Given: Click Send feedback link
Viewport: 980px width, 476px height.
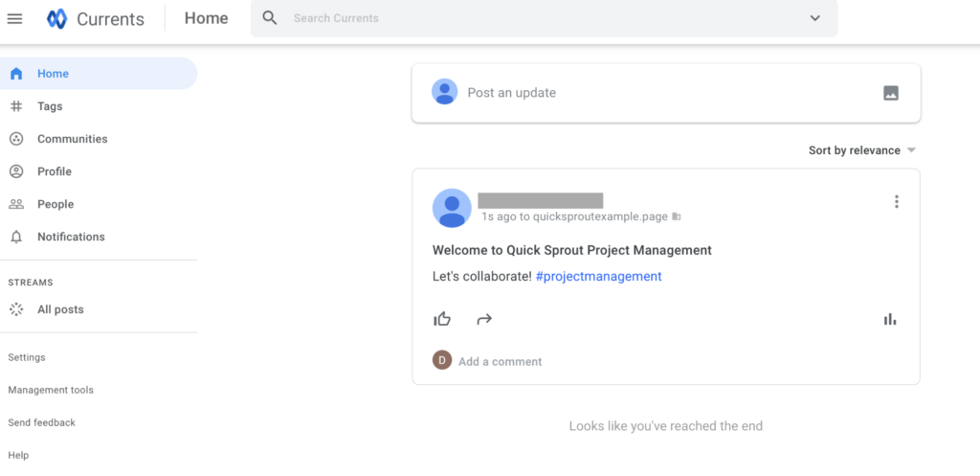Looking at the screenshot, I should pos(42,422).
